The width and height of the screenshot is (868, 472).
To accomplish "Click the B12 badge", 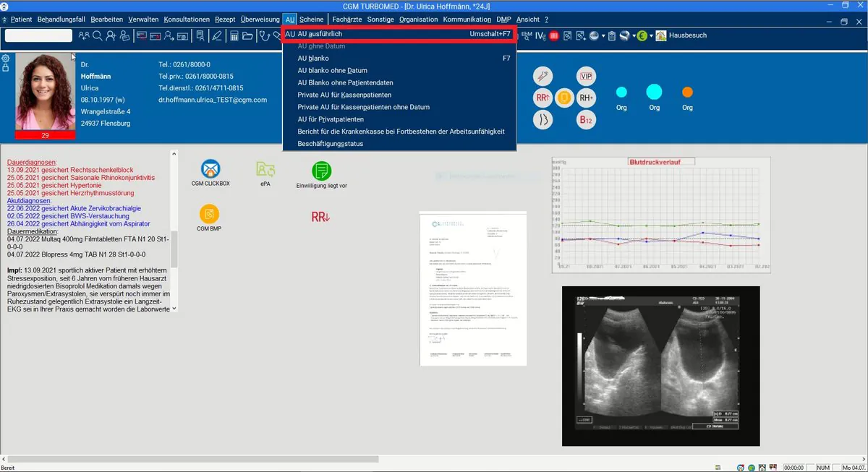I will (586, 120).
